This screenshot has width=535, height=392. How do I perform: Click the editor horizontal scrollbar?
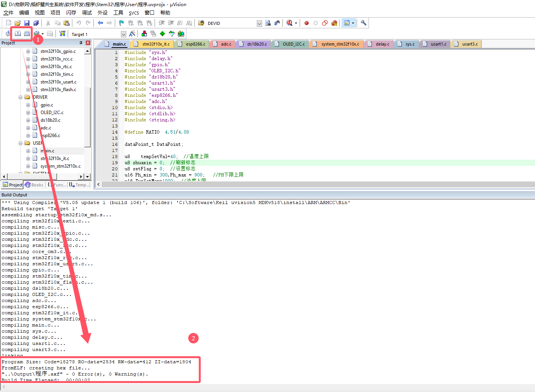tap(315, 184)
